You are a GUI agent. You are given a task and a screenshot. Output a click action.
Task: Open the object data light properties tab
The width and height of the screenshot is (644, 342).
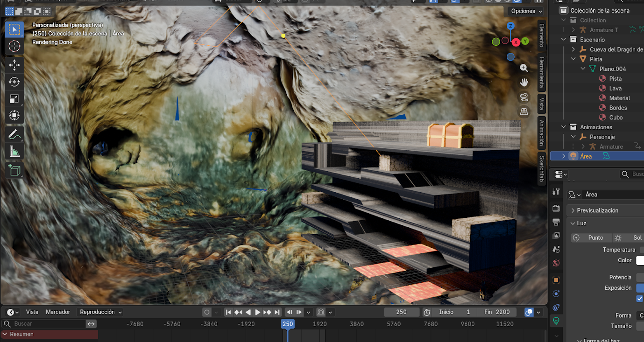556,321
